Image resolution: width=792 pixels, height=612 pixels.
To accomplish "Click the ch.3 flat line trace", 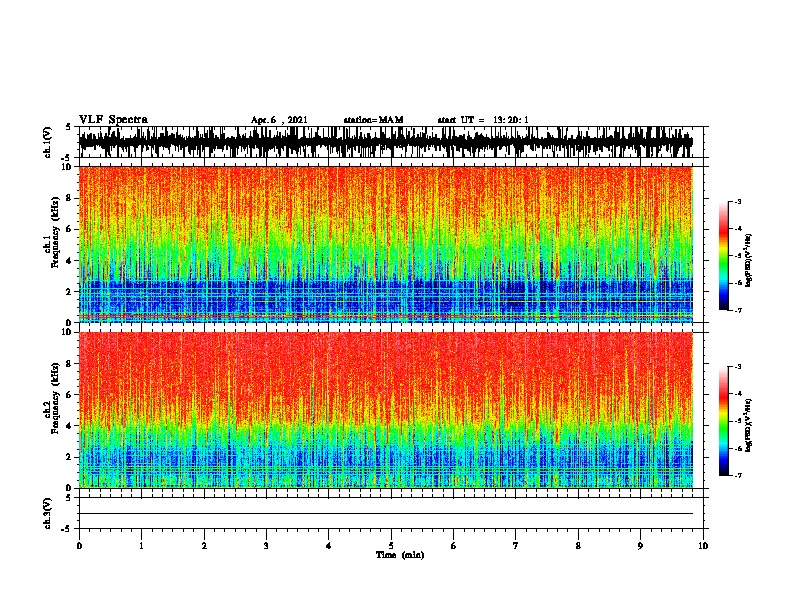I will click(386, 514).
